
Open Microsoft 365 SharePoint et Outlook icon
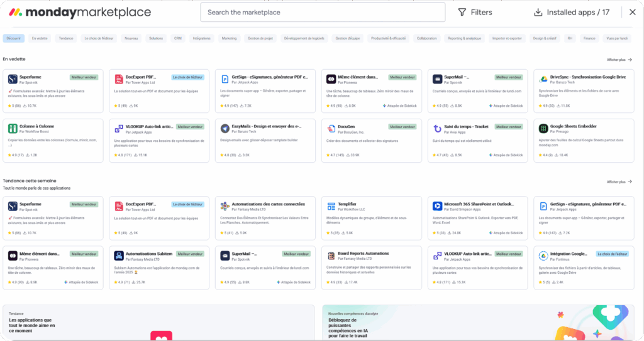point(438,206)
